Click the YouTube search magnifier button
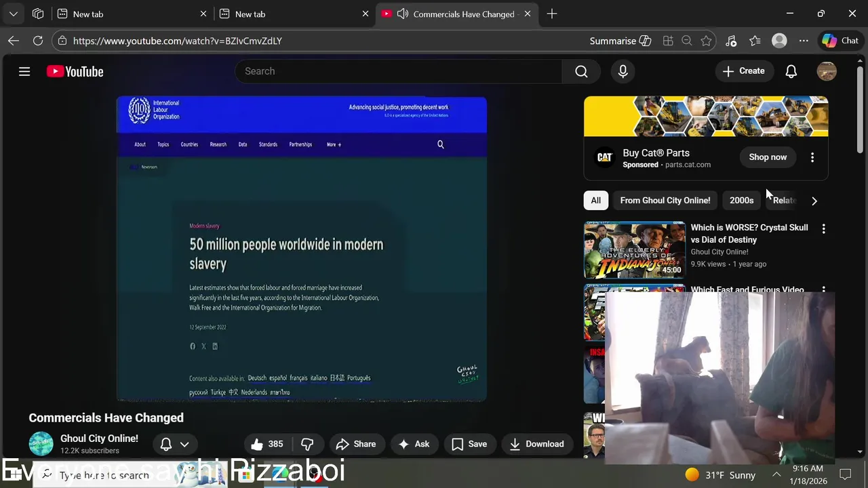 [581, 71]
